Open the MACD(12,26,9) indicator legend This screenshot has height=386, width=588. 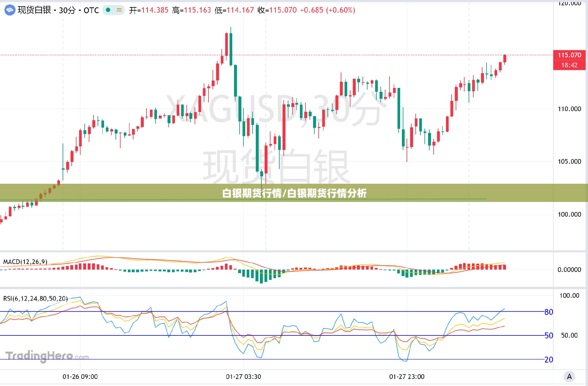point(25,262)
